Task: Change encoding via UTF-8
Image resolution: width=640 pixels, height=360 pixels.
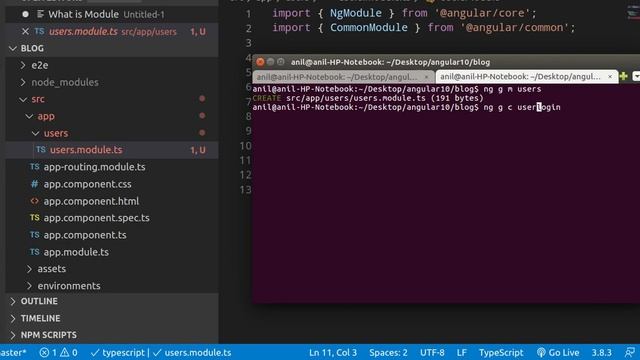Action: (432, 353)
